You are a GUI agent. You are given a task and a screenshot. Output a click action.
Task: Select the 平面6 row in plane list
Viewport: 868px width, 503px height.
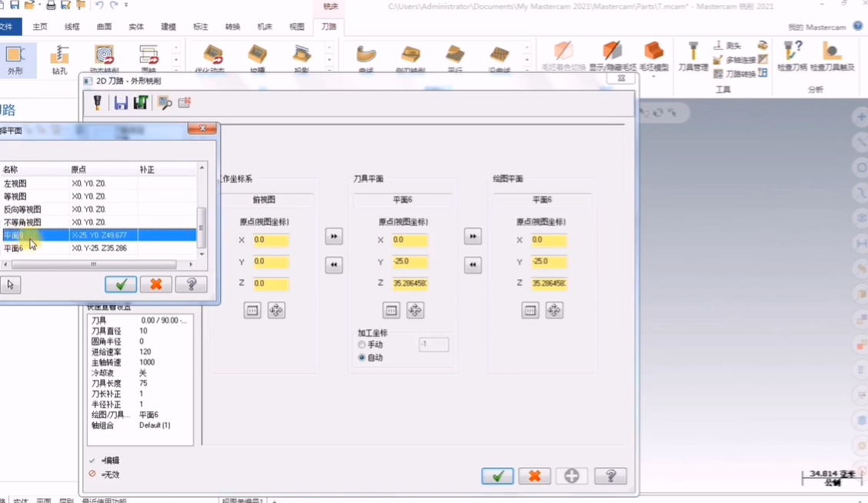point(99,248)
